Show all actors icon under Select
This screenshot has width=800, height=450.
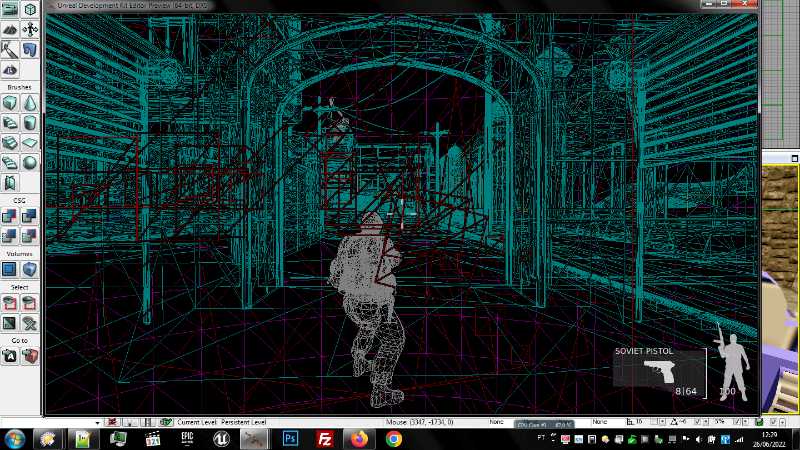(x=30, y=323)
